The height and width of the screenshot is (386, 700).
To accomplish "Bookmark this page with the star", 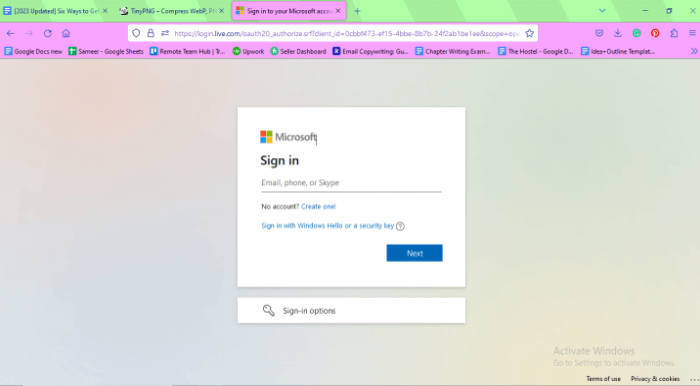I will (x=529, y=33).
